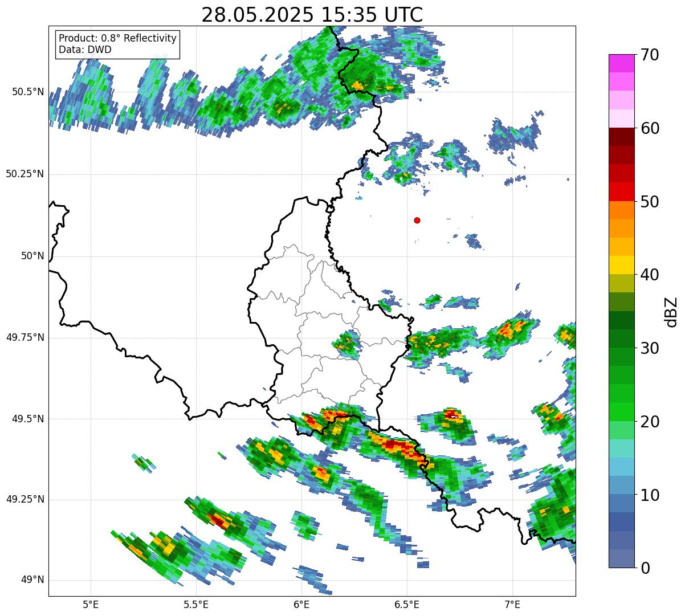Click the '6.5°E' longitude label
685x616 pixels.
407,604
